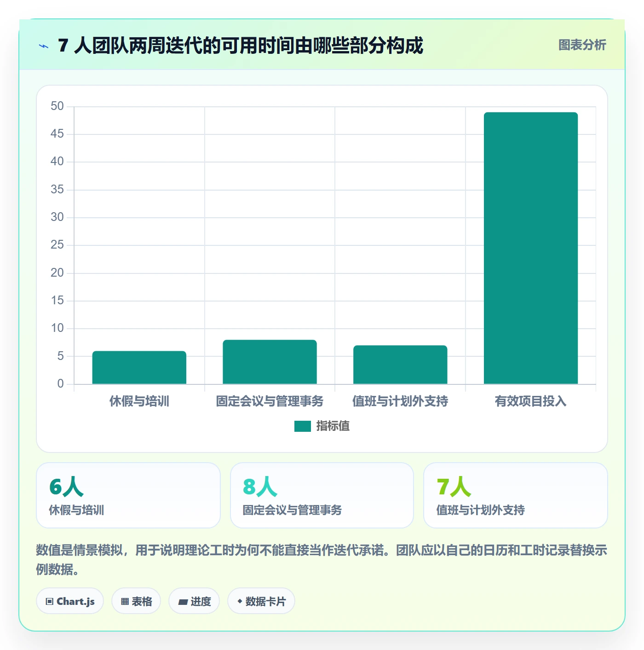The height and width of the screenshot is (650, 644).
Task: Click the Chart.js tag
Action: pos(70,601)
